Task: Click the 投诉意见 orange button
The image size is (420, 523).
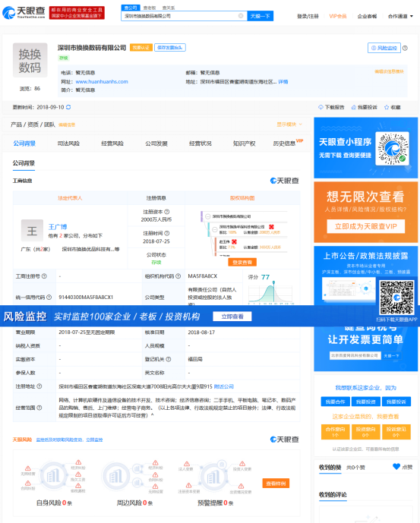Action: pyautogui.click(x=396, y=431)
